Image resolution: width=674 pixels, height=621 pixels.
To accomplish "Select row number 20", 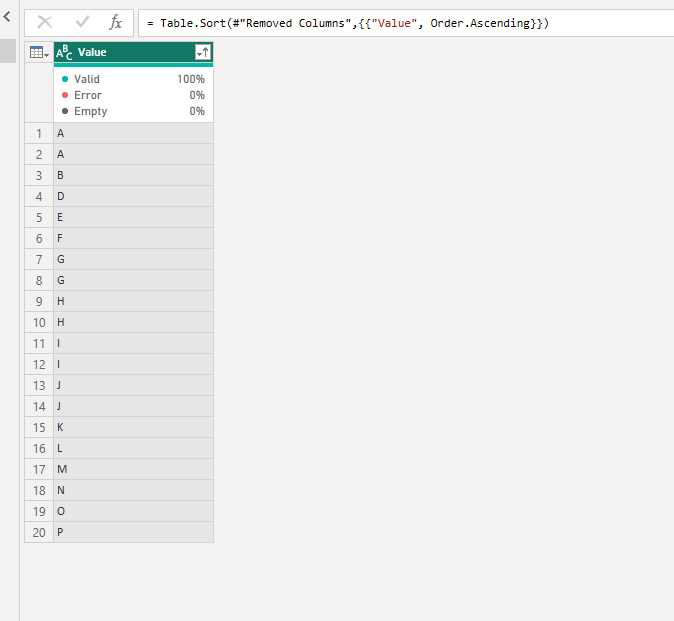I will coord(39,532).
